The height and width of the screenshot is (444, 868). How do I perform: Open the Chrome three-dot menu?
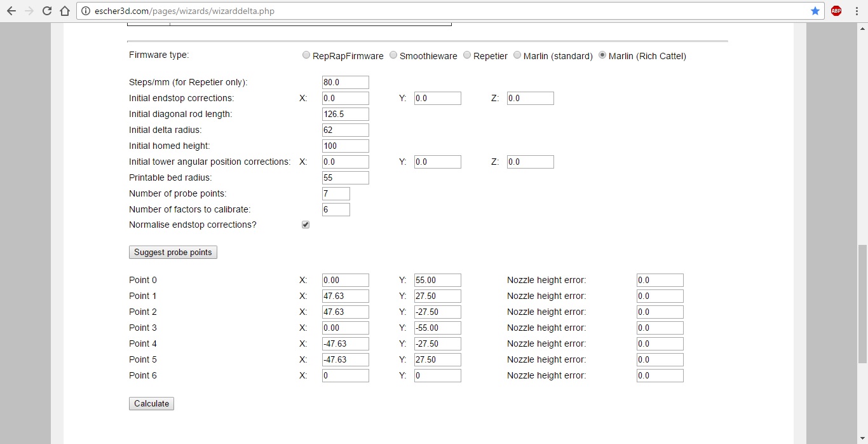(x=856, y=11)
